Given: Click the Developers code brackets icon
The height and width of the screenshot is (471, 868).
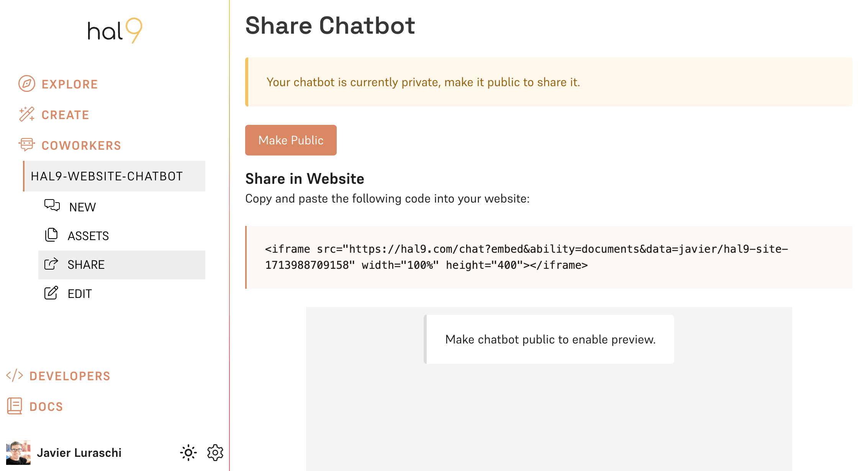Looking at the screenshot, I should point(15,375).
